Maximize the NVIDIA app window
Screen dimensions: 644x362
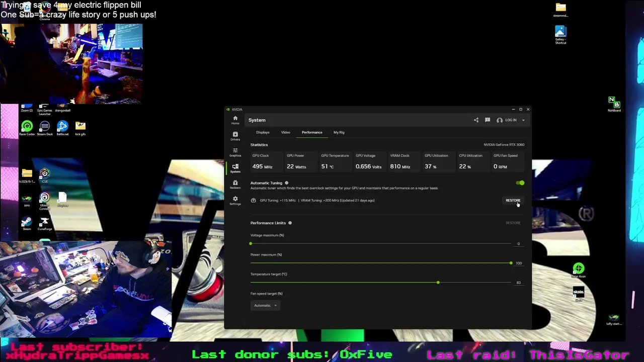pyautogui.click(x=521, y=109)
